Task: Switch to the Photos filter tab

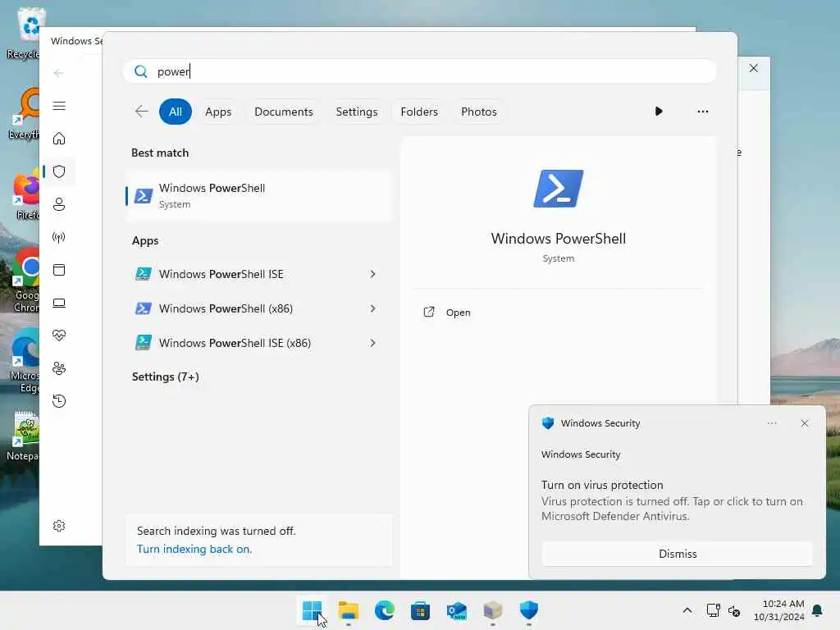Action: click(479, 112)
